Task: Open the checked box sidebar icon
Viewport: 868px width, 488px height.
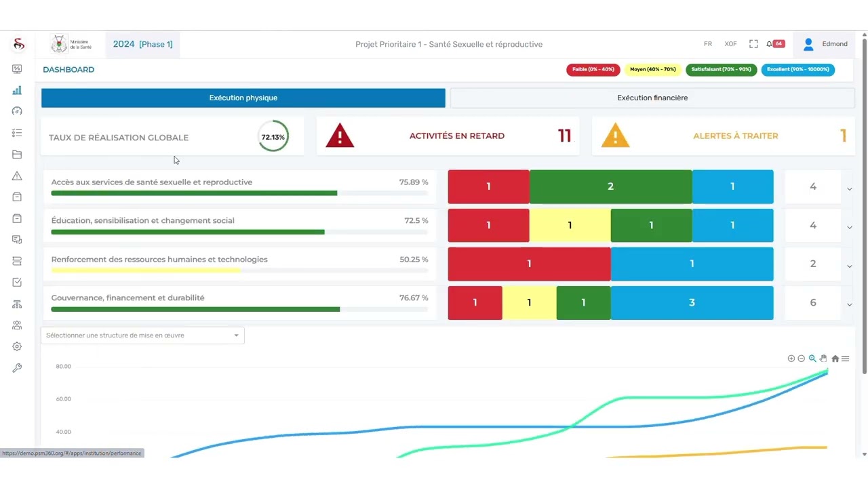Action: point(17,283)
